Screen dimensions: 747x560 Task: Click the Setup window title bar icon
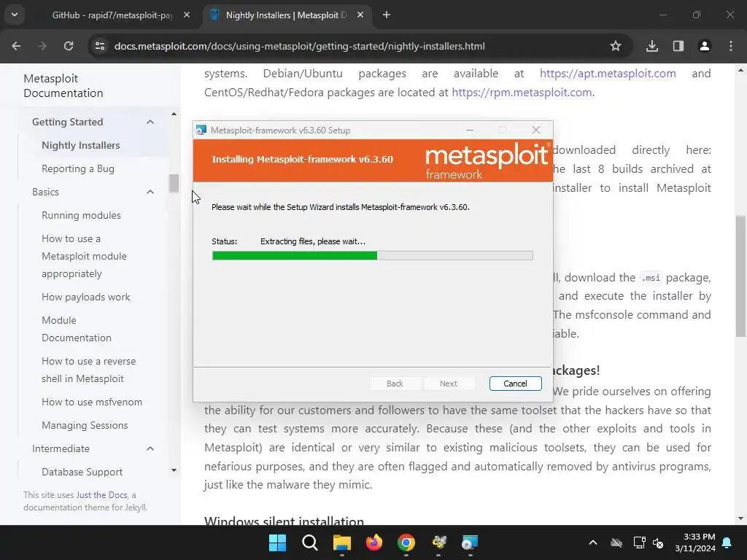click(201, 130)
